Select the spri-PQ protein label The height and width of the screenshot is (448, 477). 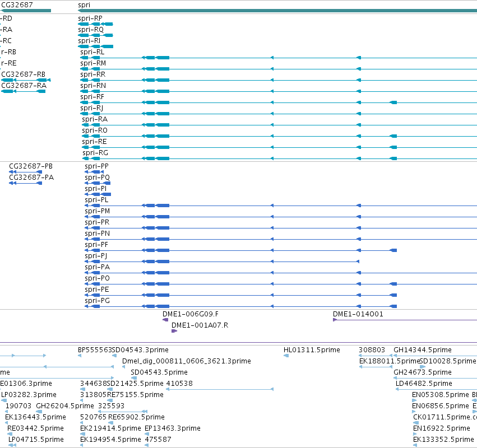pyautogui.click(x=97, y=178)
